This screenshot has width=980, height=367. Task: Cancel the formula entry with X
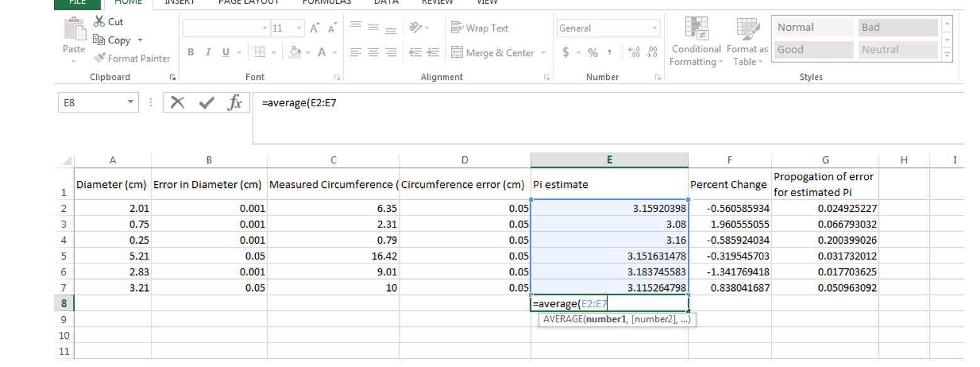178,102
